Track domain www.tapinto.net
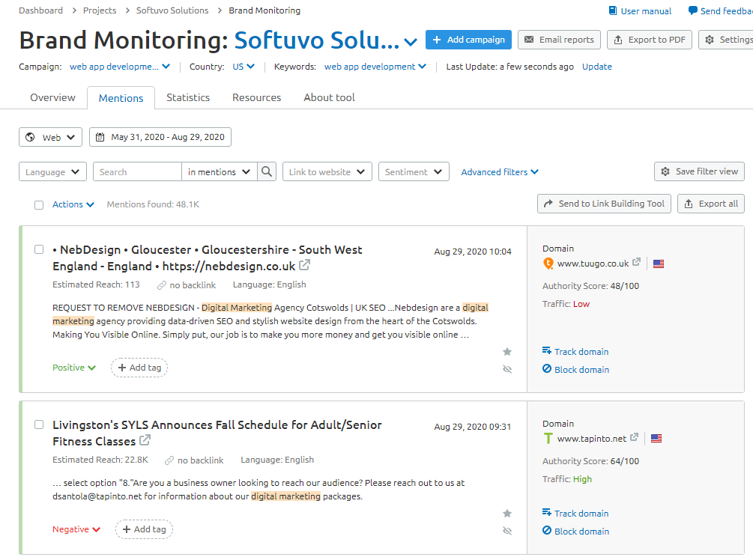753x560 pixels. click(575, 513)
